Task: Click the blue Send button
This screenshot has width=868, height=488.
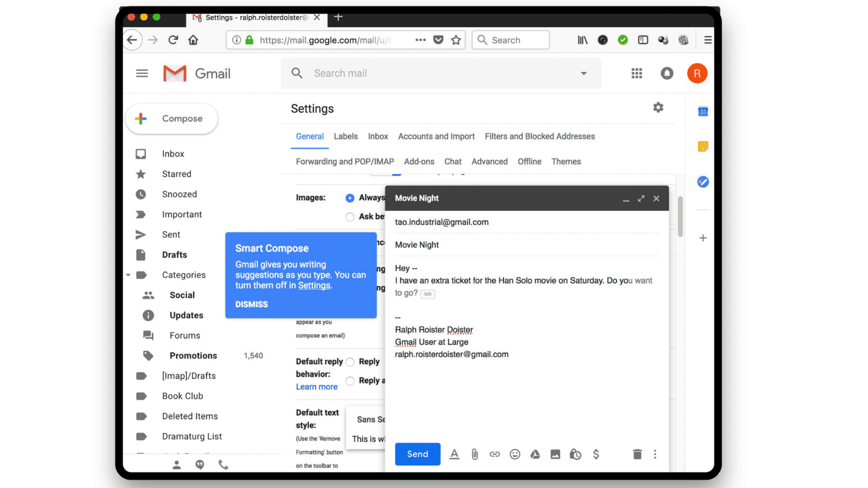Action: (417, 454)
